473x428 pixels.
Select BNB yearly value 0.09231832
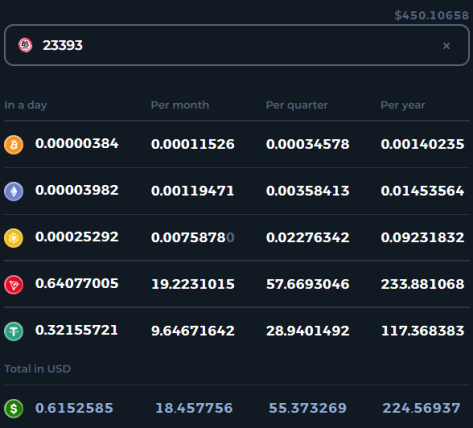(x=422, y=238)
